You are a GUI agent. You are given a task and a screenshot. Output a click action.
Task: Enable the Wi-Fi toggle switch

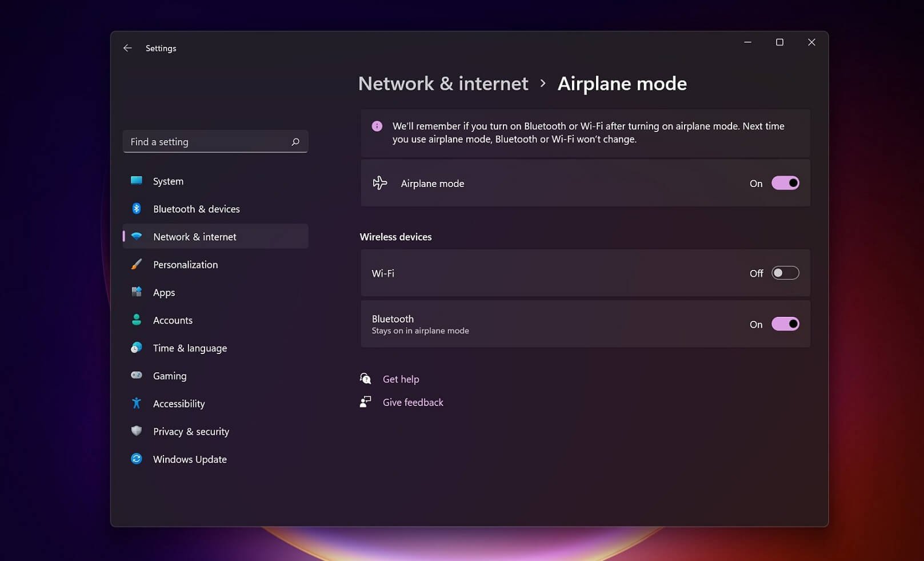pos(785,273)
